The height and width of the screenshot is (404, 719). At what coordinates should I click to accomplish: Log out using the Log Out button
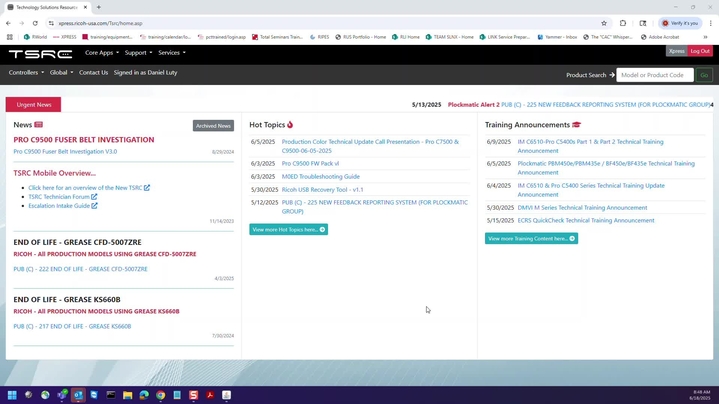pyautogui.click(x=700, y=51)
